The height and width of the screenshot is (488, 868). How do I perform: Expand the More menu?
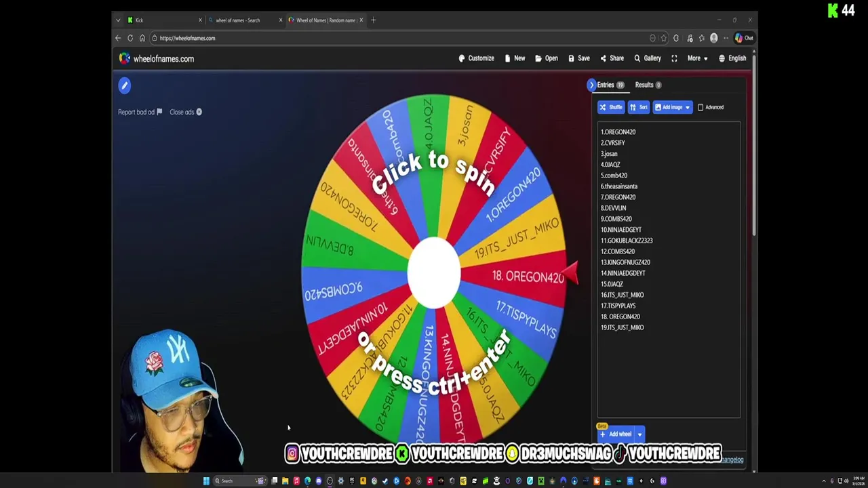point(697,58)
